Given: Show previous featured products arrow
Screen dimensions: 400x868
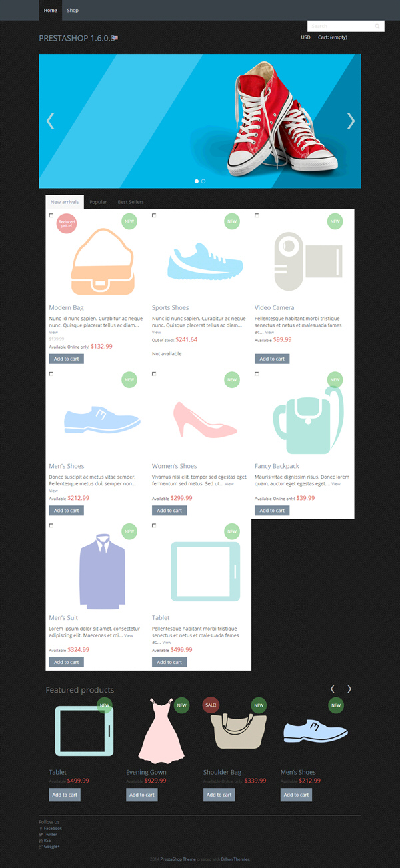Looking at the screenshot, I should (x=333, y=689).
